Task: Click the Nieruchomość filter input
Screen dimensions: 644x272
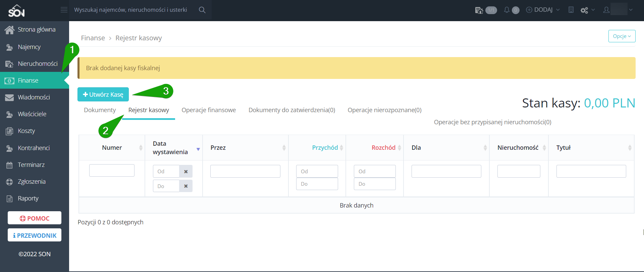Action: click(x=519, y=171)
